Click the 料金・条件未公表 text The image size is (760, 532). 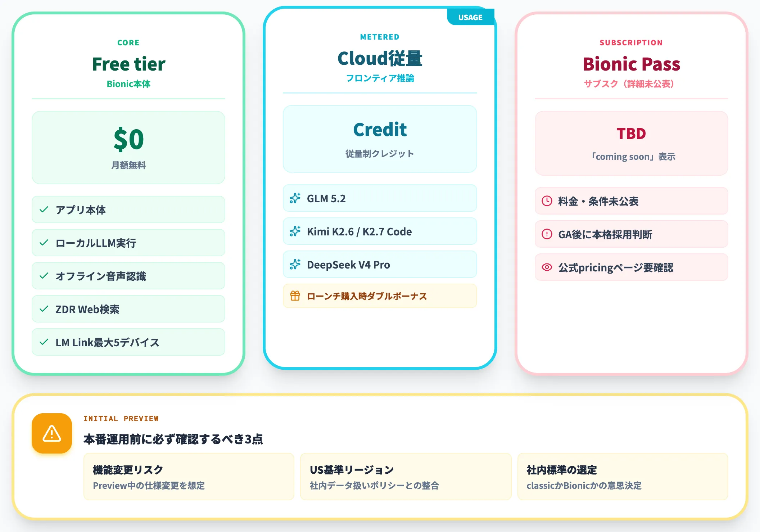click(598, 201)
